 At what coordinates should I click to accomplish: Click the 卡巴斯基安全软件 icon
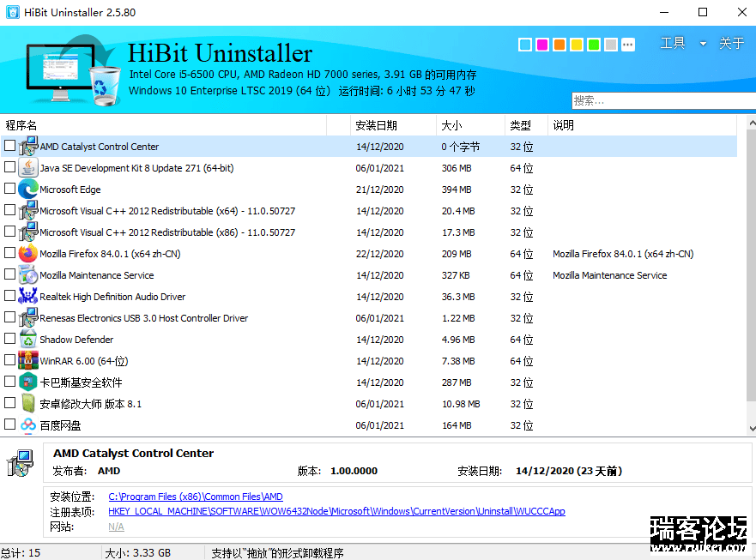pos(28,382)
